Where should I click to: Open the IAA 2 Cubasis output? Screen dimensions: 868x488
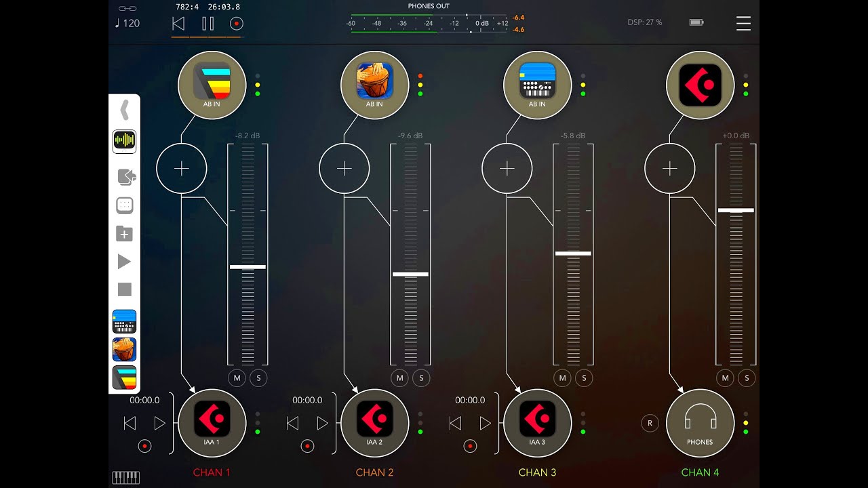[374, 423]
